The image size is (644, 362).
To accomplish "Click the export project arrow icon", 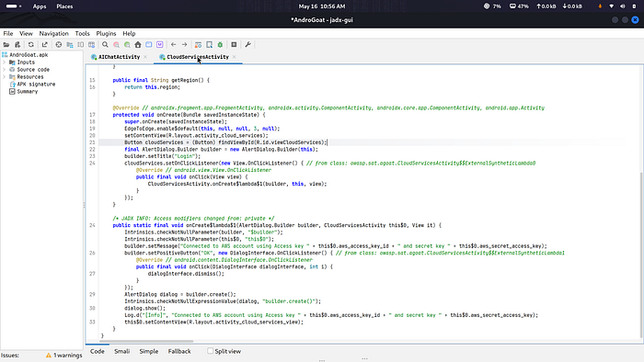I will tap(45, 45).
